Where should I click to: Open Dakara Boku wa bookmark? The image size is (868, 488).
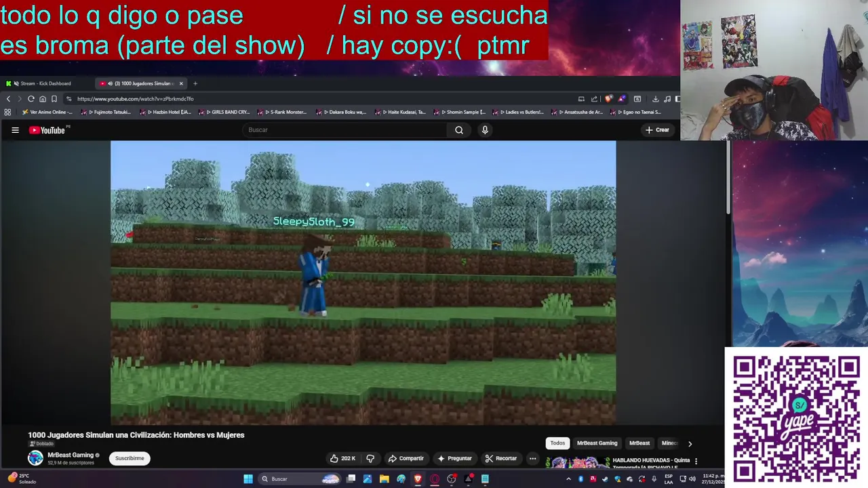click(342, 113)
